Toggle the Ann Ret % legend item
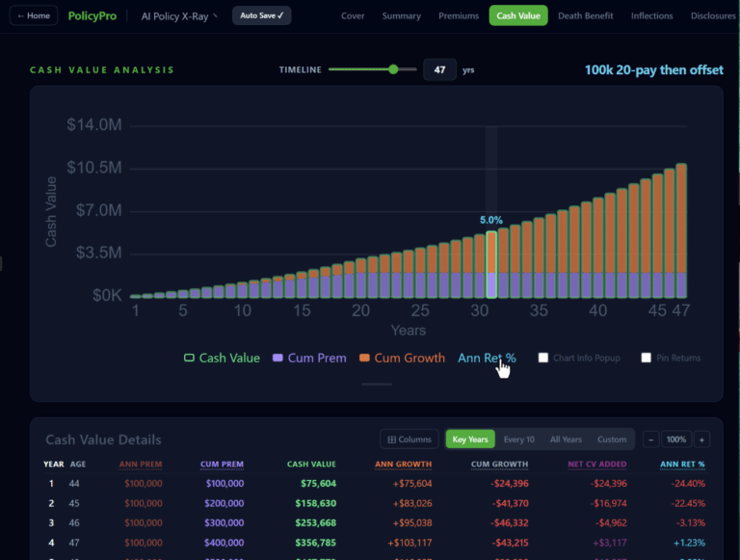The height and width of the screenshot is (560, 740). (487, 358)
